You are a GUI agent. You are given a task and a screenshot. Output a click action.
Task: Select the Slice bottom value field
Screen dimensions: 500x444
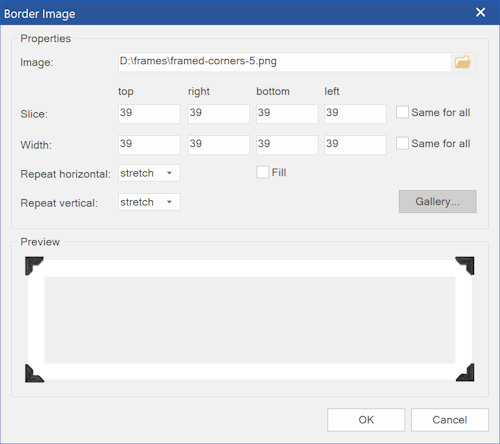287,114
